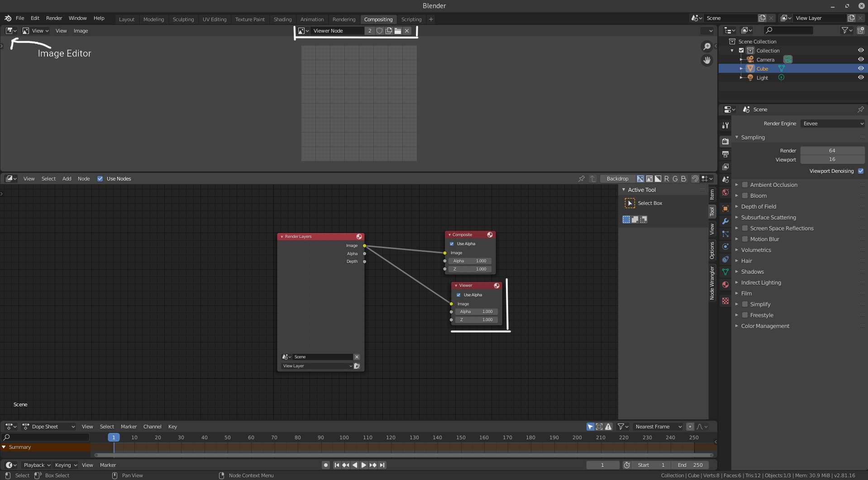
Task: Open the Render menu
Action: (54, 18)
